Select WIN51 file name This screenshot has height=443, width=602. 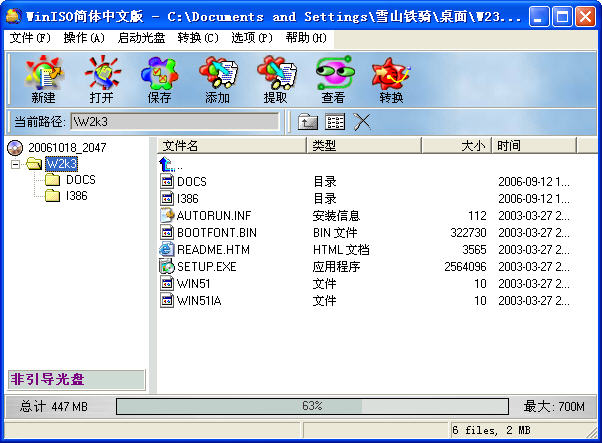pyautogui.click(x=193, y=284)
